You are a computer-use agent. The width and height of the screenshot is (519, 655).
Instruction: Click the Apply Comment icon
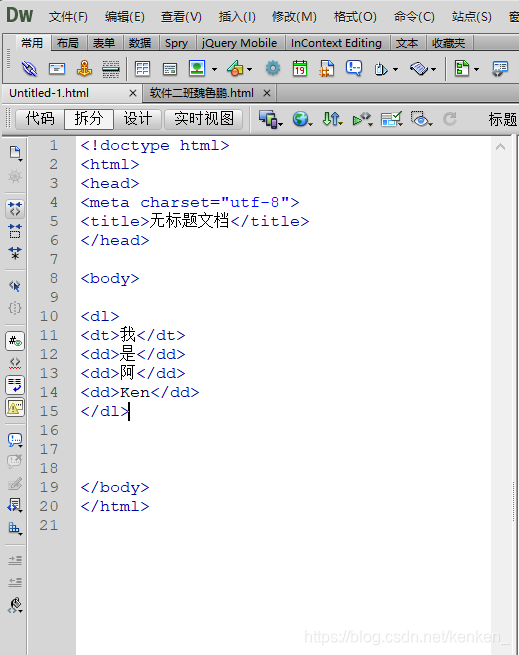15,439
